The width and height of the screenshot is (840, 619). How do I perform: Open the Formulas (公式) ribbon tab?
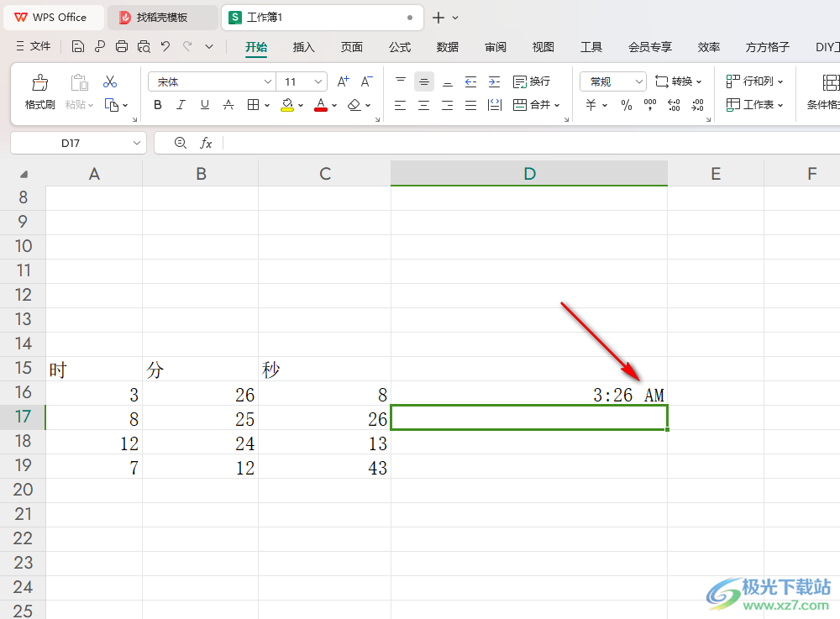tap(400, 47)
